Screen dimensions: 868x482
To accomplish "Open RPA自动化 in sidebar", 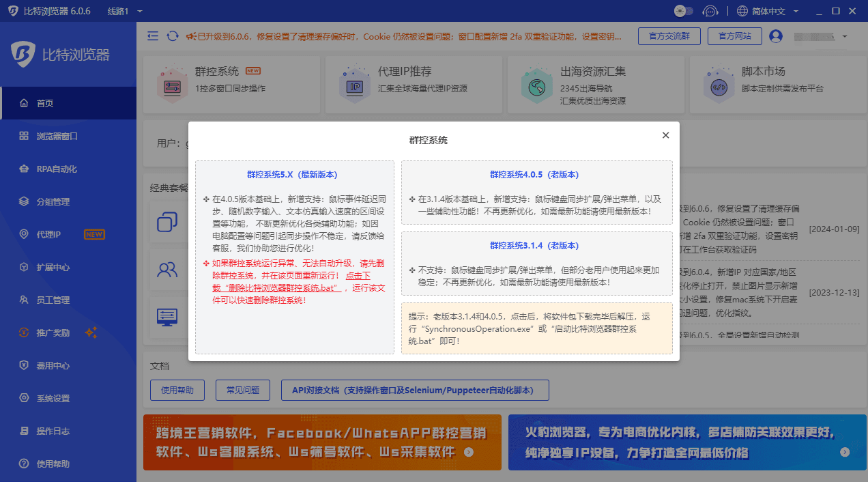I will (x=68, y=169).
